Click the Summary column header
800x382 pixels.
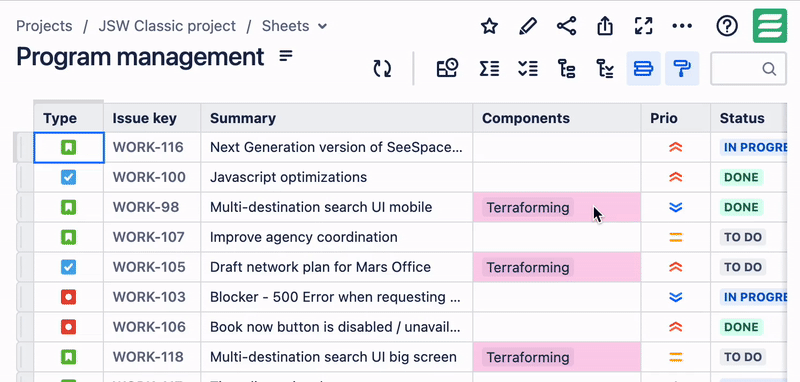[x=337, y=118]
